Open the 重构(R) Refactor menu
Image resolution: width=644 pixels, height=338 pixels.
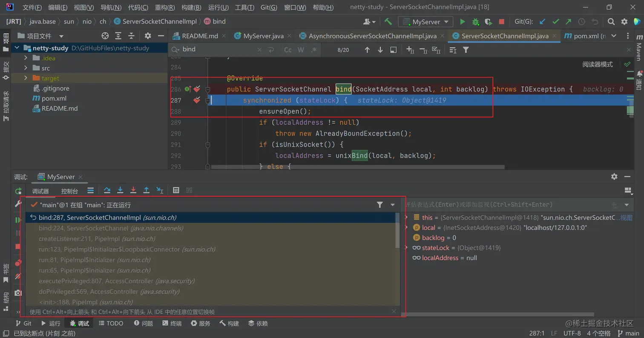(164, 7)
